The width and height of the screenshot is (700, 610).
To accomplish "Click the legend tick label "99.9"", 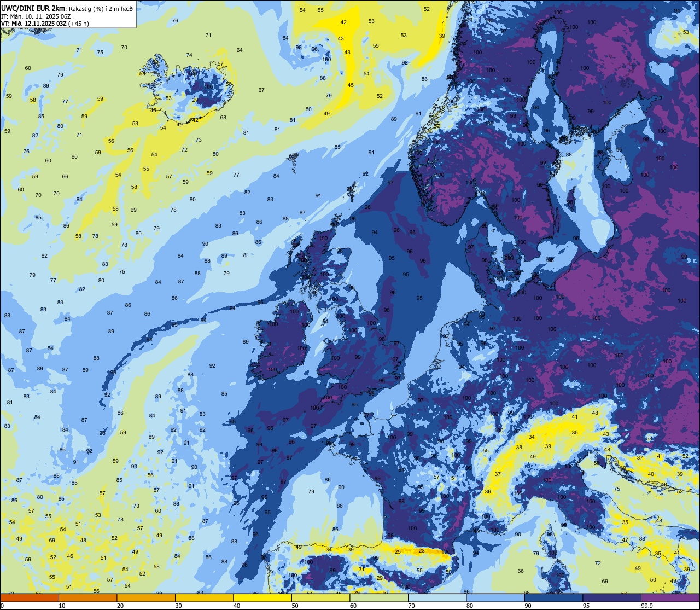I will [x=647, y=606].
